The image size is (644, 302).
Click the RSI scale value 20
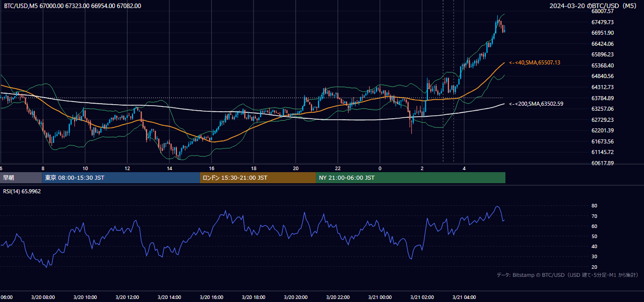595,267
